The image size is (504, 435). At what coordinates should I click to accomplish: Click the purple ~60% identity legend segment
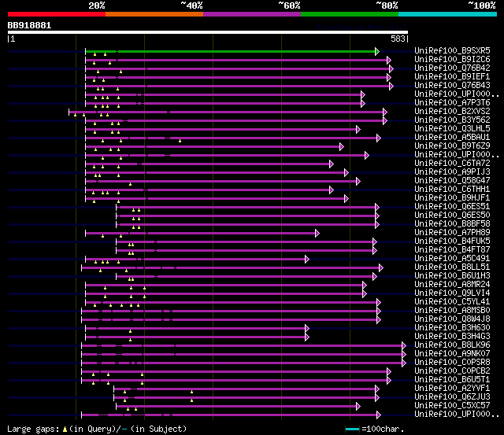[252, 14]
